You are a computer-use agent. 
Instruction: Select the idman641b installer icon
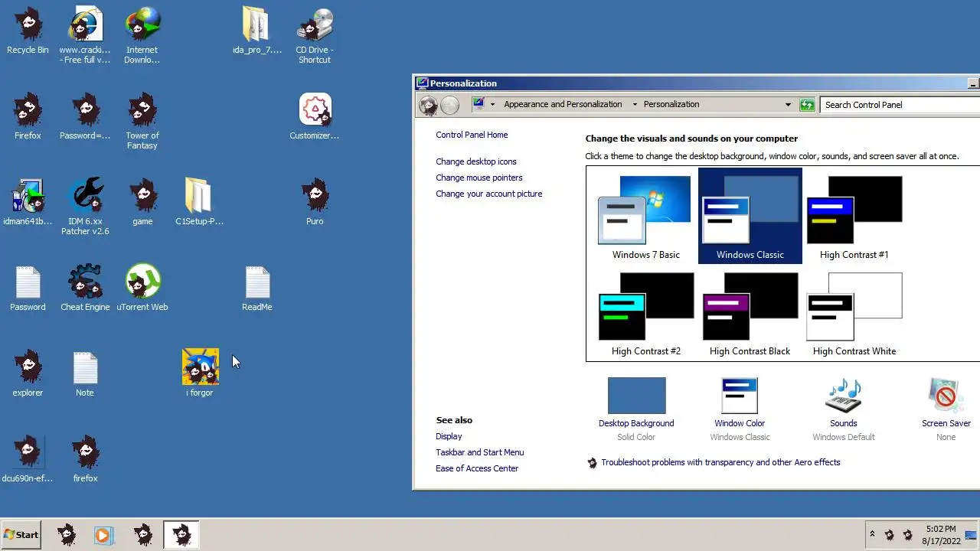point(28,204)
